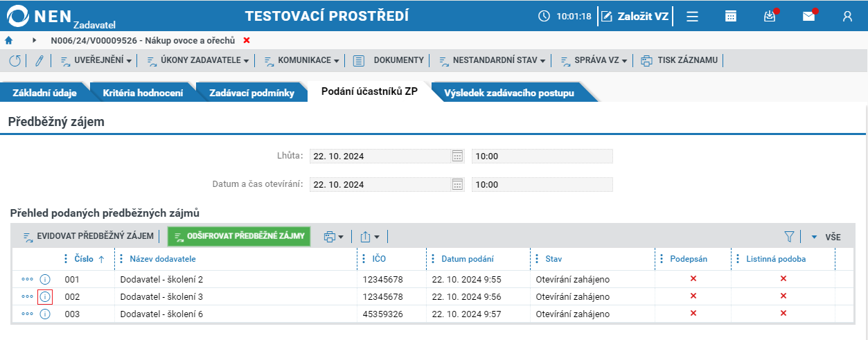Open calendar picker for Datum a čas otevírání
The image size is (868, 340).
tap(457, 184)
